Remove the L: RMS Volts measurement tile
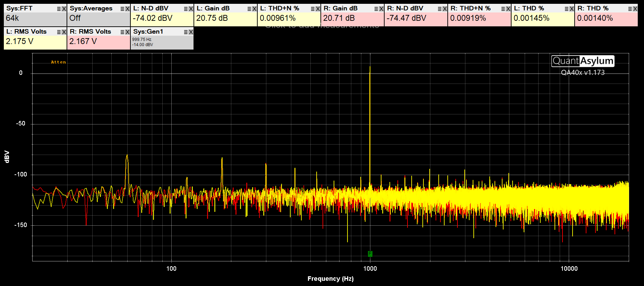The height and width of the screenshot is (286, 644). click(64, 32)
